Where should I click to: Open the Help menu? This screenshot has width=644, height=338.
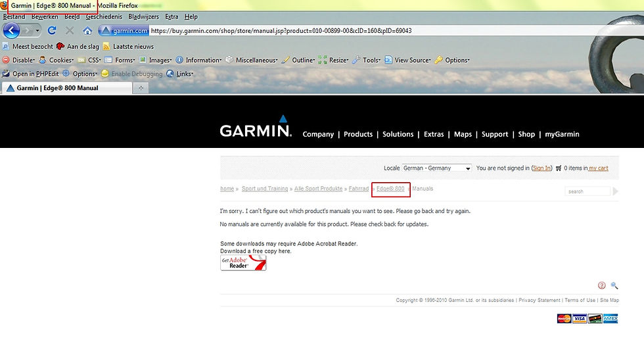click(x=191, y=17)
